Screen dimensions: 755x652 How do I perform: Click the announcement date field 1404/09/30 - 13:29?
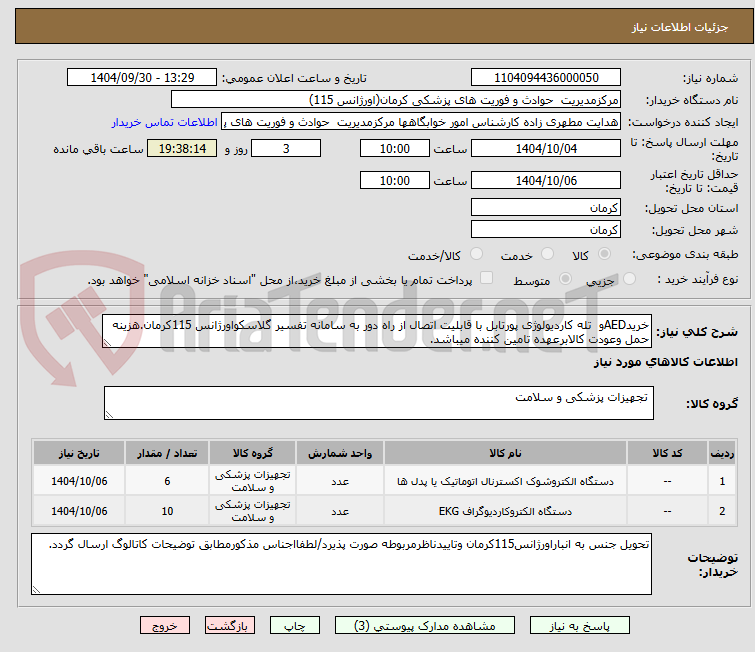click(142, 78)
